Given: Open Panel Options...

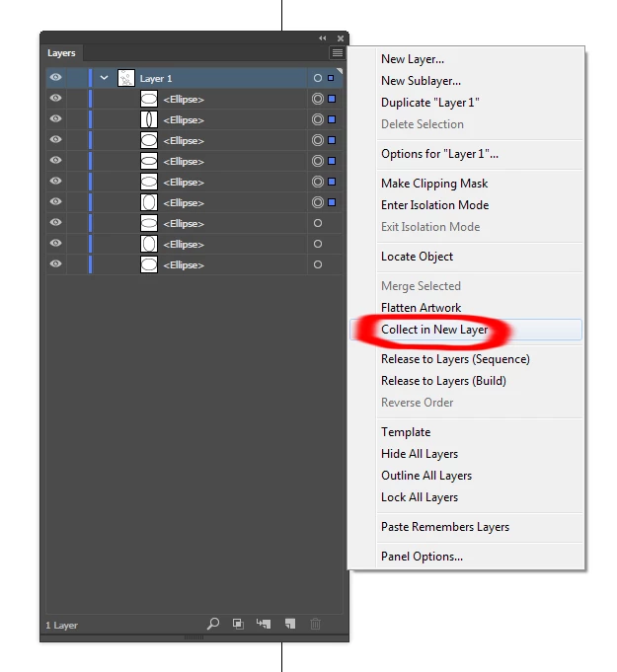Looking at the screenshot, I should [422, 557].
